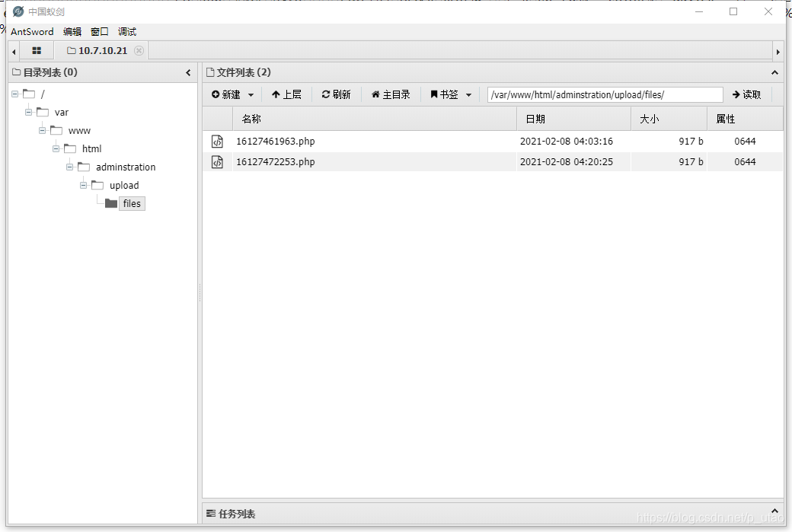Click the AntSword app logo icon
Image resolution: width=792 pixels, height=532 pixels.
(18, 11)
